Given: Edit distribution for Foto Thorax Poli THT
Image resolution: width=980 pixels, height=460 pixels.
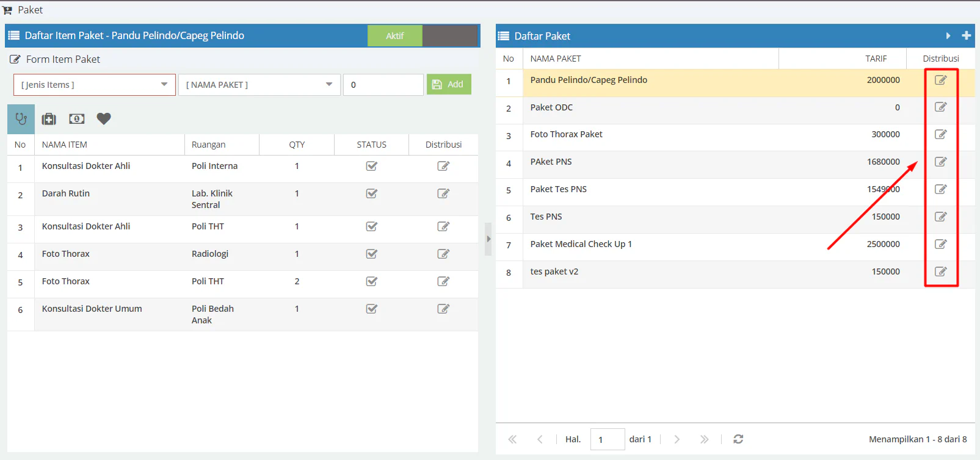Looking at the screenshot, I should click(x=443, y=281).
